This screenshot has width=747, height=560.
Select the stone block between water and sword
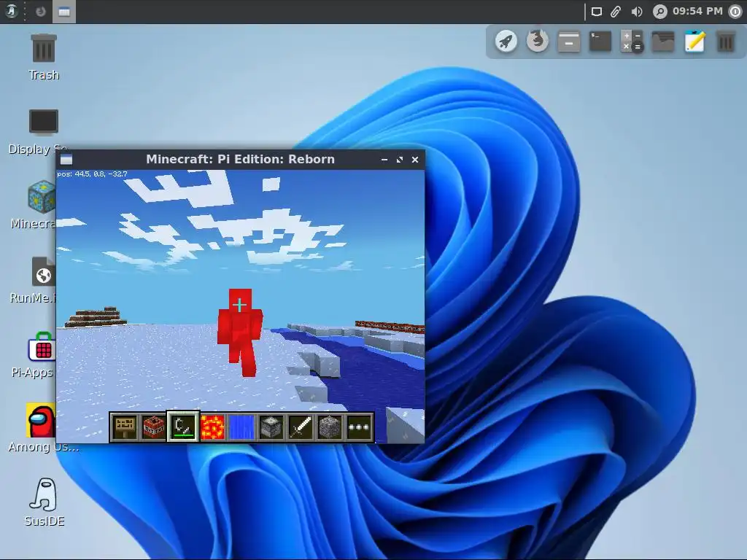click(x=271, y=427)
